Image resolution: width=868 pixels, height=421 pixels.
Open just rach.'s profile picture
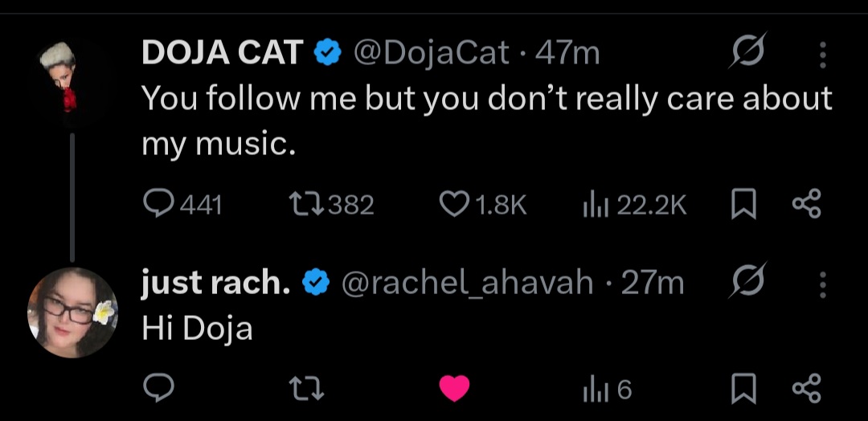(72, 312)
